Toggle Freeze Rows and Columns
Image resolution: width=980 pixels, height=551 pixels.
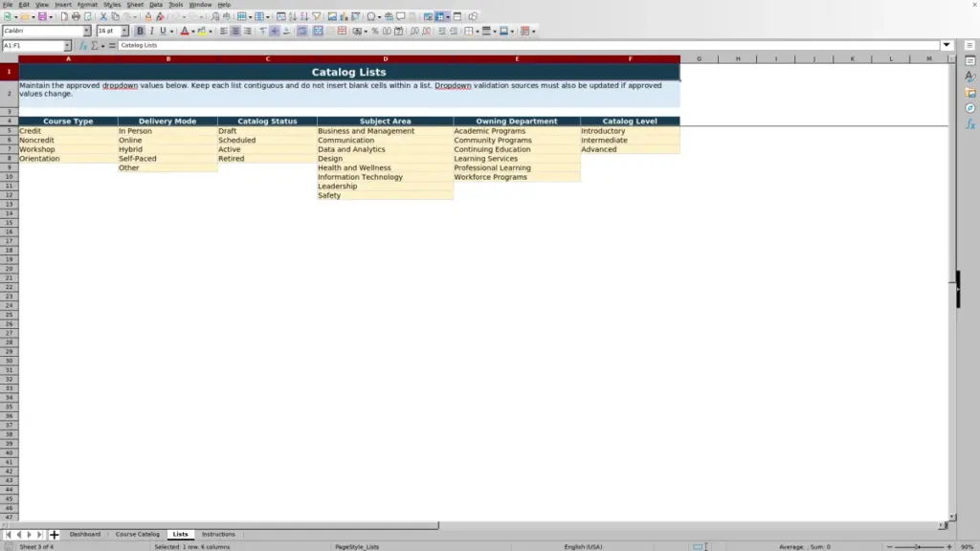(x=440, y=17)
